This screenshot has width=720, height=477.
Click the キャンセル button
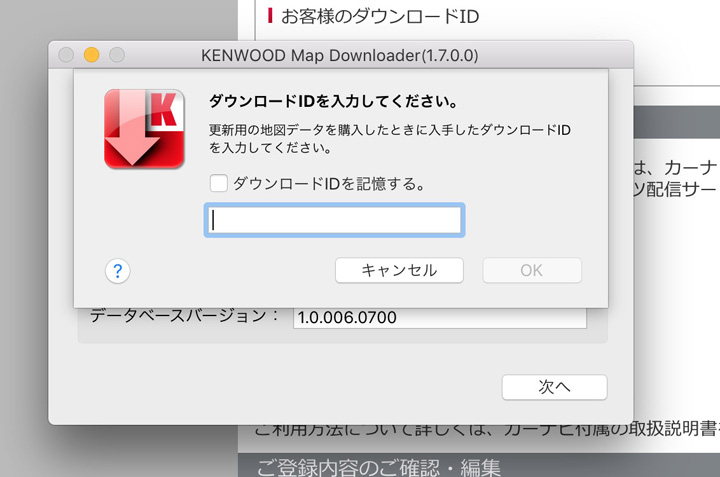[x=399, y=270]
